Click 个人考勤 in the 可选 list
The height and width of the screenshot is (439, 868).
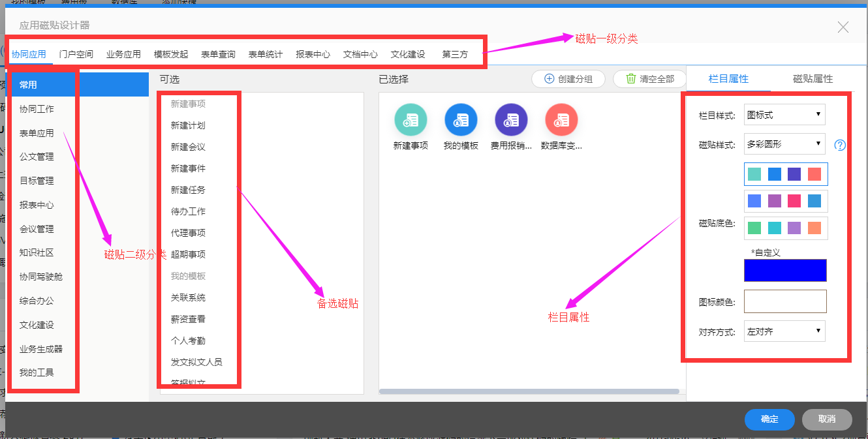(188, 341)
